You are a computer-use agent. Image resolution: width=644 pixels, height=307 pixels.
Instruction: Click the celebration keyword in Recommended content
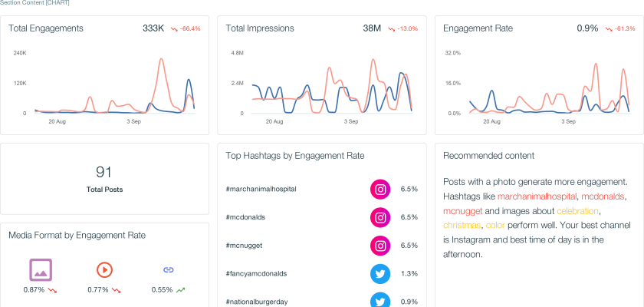tap(578, 211)
